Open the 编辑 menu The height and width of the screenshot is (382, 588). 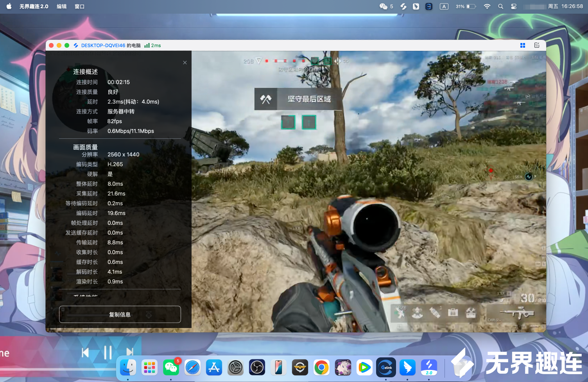62,6
